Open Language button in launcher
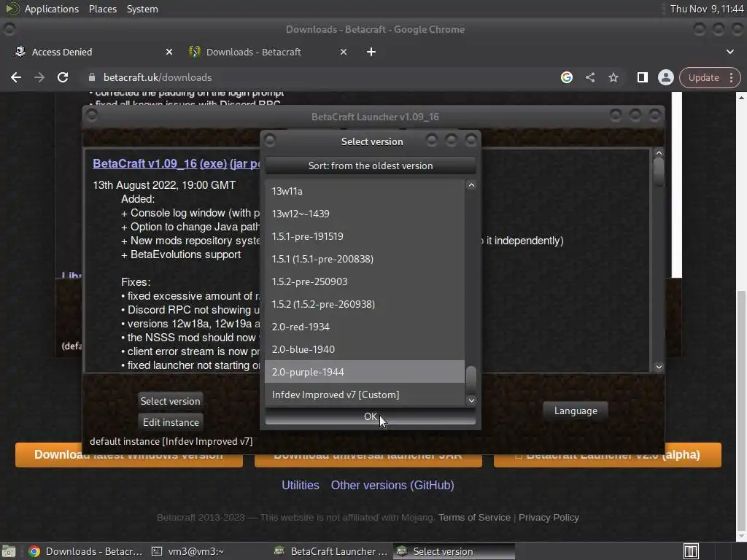Viewport: 747px width, 560px height. tap(576, 411)
